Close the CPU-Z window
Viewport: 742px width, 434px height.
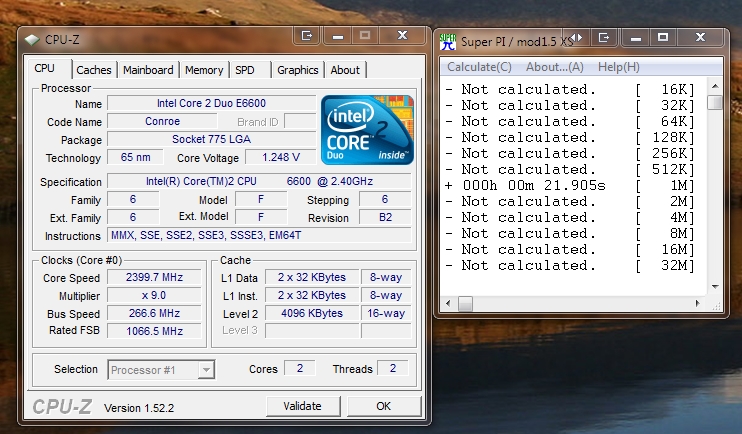click(x=402, y=35)
